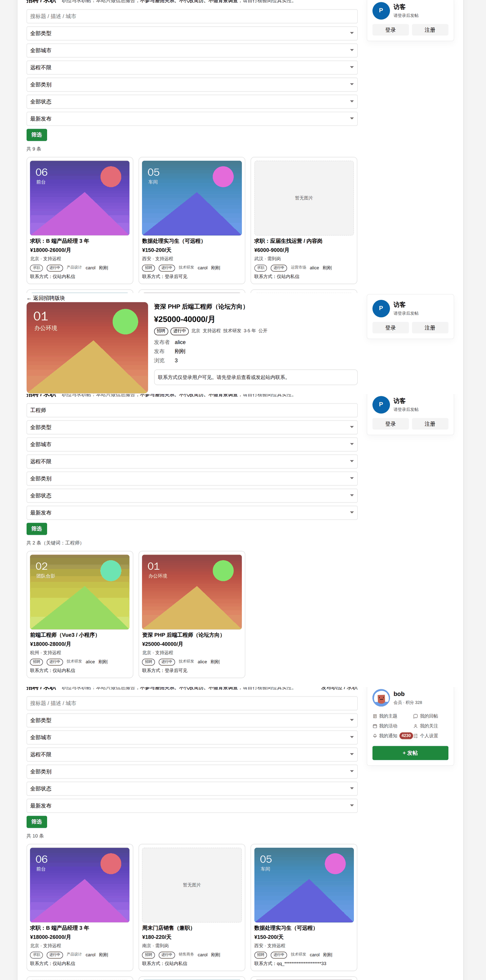The height and width of the screenshot is (980, 486).
Task: Click the 共 9 条 result count
Action: pyautogui.click(x=34, y=149)
